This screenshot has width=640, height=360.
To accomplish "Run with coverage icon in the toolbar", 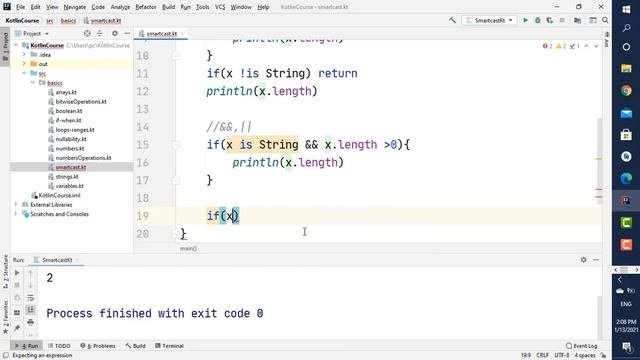I will point(550,20).
